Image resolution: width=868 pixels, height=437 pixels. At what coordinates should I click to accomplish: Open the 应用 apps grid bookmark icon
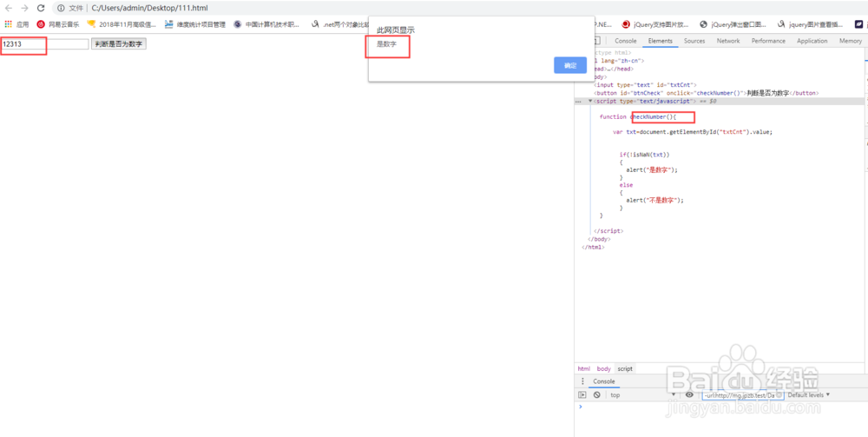9,24
